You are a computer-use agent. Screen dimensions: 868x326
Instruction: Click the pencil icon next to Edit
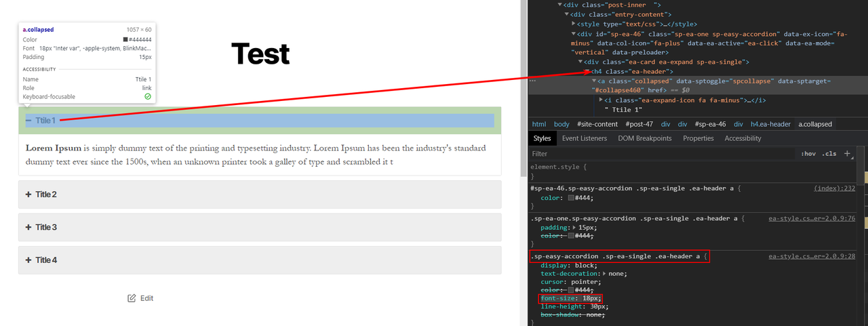132,298
